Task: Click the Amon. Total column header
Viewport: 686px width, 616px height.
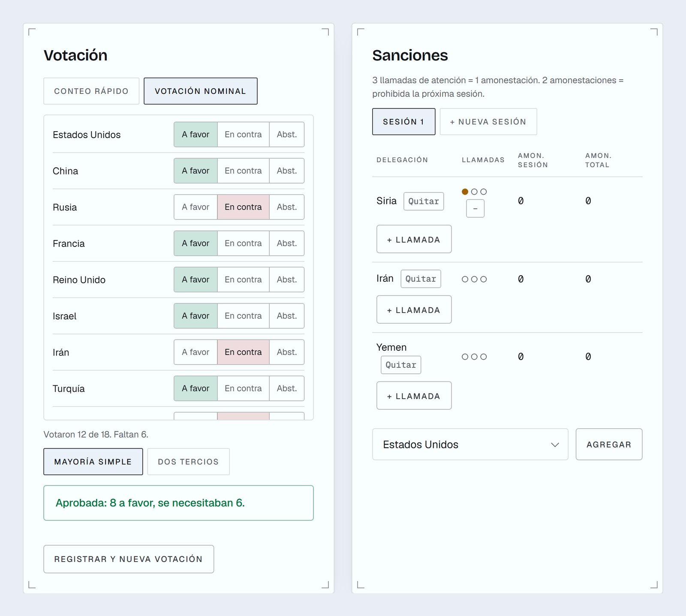Action: tap(598, 160)
